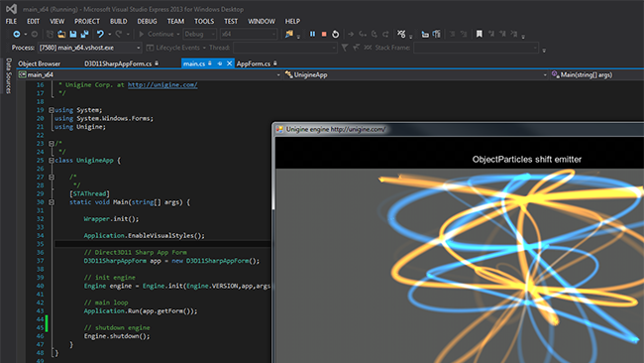Click the Save All icon
This screenshot has width=644, height=363.
(84, 34)
